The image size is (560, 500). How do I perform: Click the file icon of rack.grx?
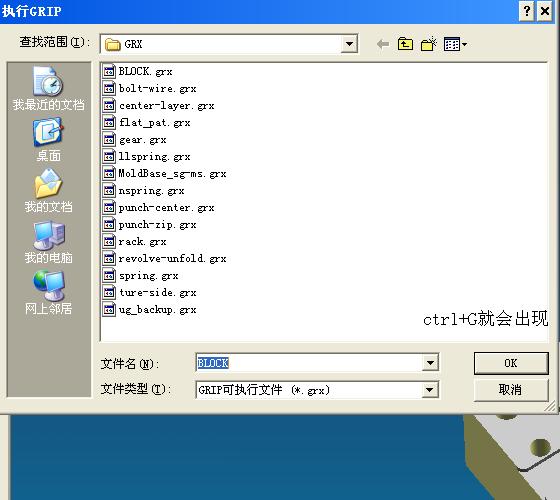click(109, 241)
